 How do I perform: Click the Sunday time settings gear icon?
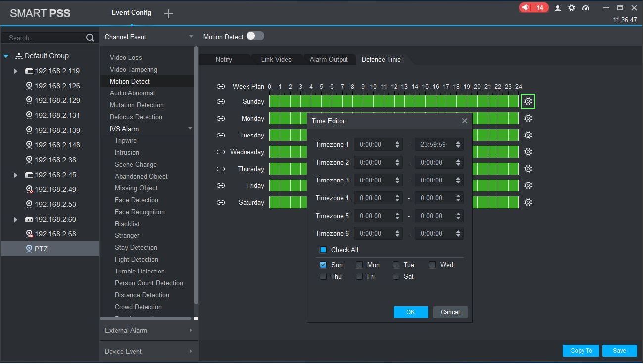click(x=528, y=101)
